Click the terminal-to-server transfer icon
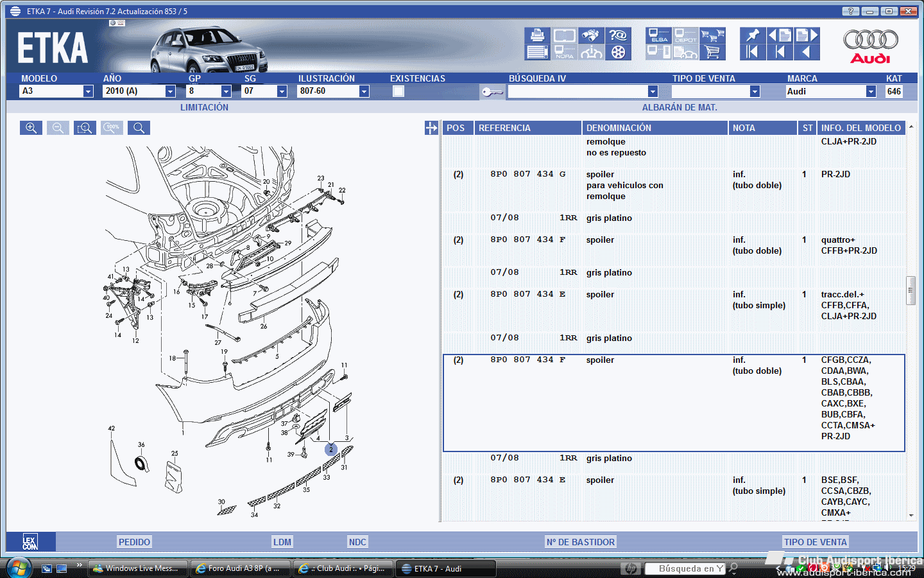This screenshot has height=578, width=924. click(x=658, y=52)
